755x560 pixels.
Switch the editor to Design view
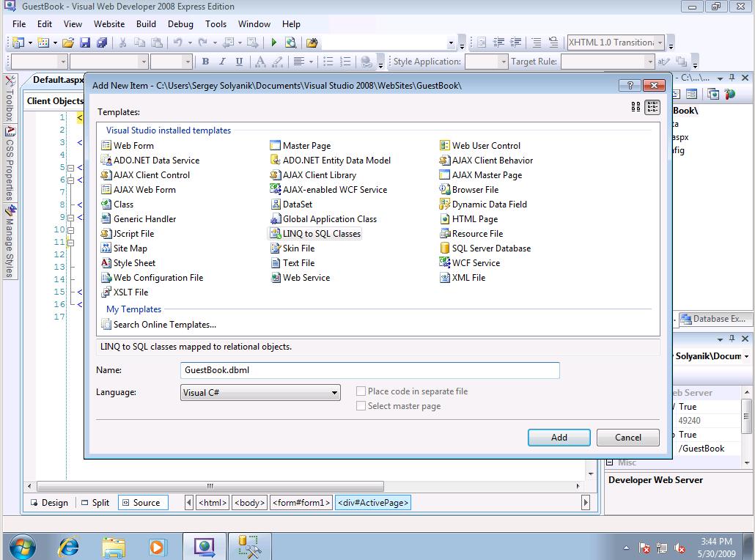(49, 503)
